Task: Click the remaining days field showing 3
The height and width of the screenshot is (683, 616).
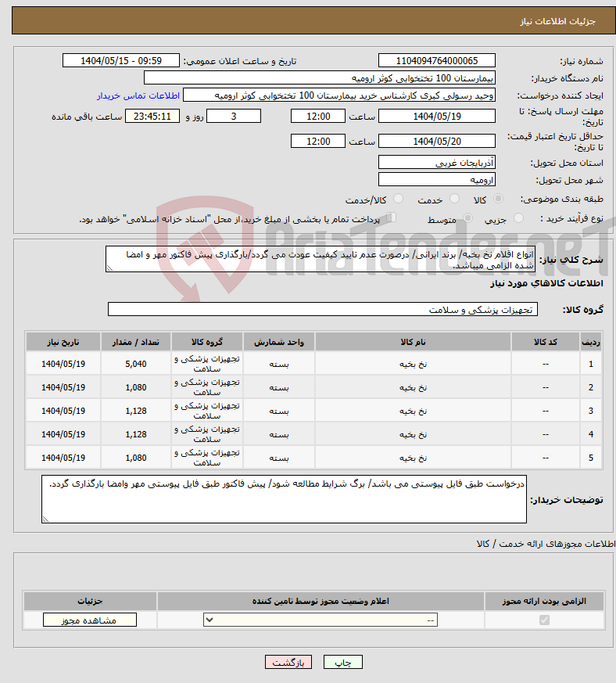Action: 233,117
